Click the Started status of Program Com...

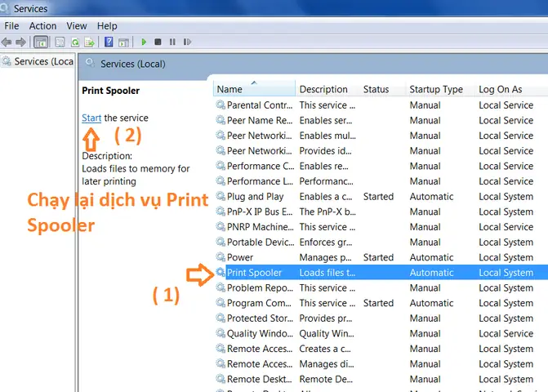[x=378, y=303]
